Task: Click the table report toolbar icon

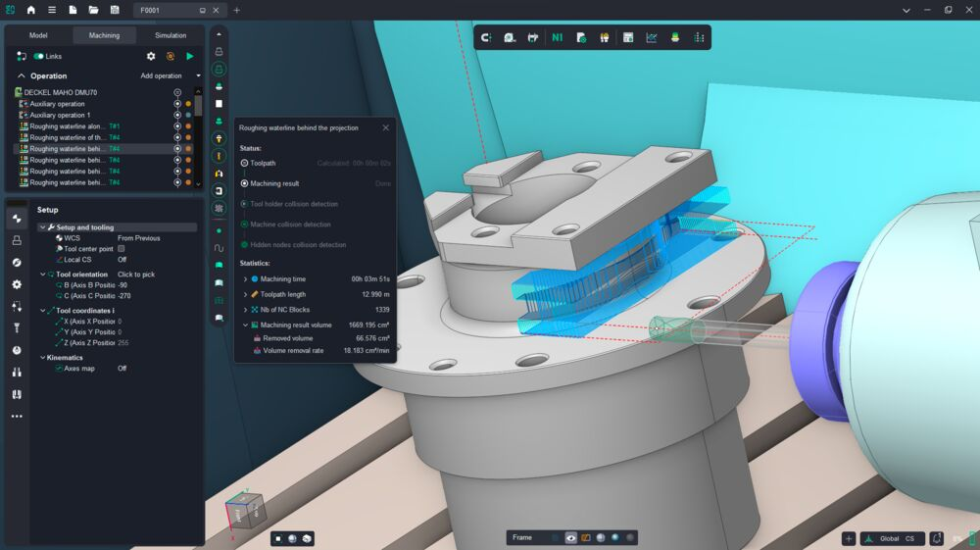Action: 628,37
